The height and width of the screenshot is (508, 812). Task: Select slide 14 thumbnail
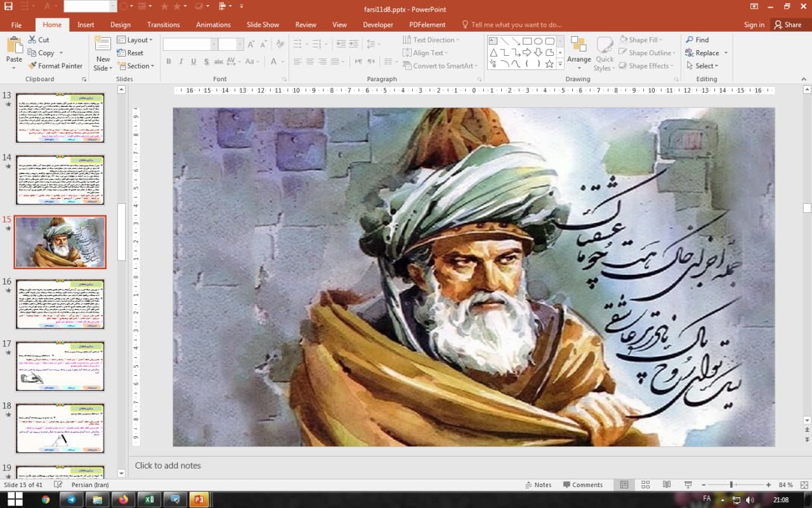click(x=60, y=180)
